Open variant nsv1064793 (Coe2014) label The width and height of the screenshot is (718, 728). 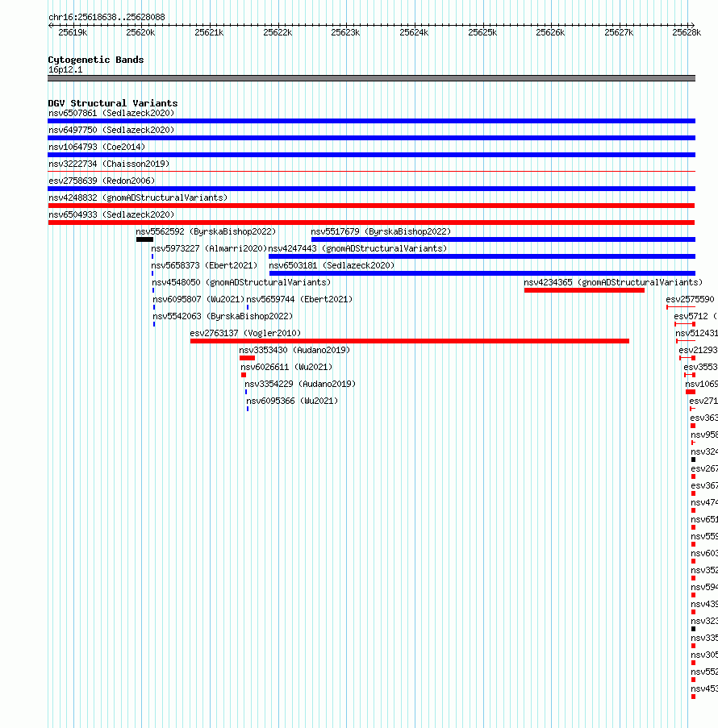tap(97, 148)
